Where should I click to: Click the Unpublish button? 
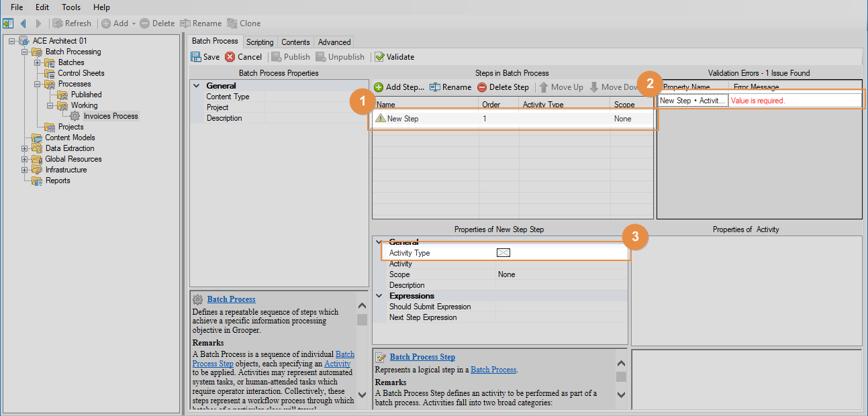click(340, 57)
